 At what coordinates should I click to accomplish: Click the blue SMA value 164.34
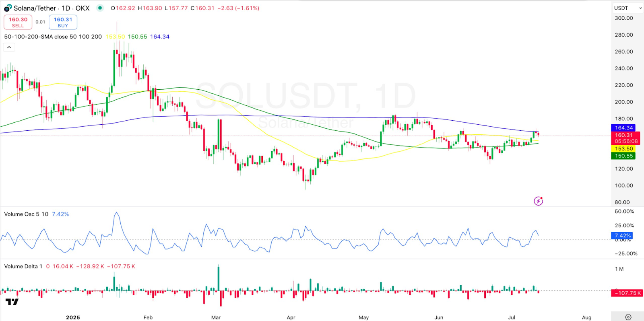[160, 37]
